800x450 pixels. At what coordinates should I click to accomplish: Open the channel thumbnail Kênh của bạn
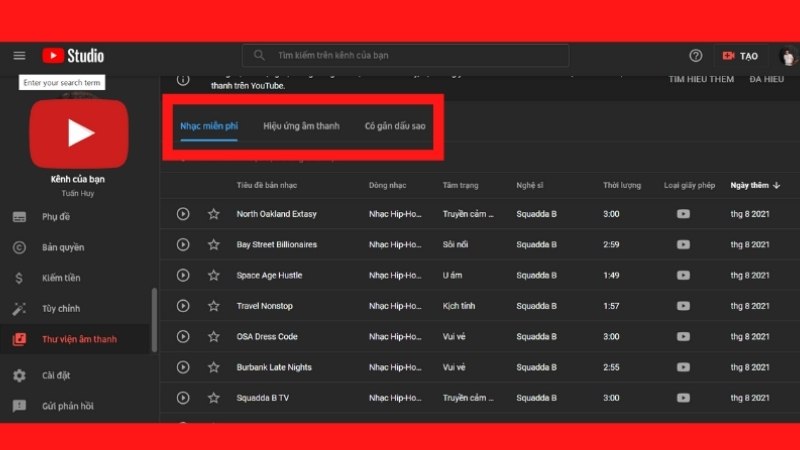point(79,134)
